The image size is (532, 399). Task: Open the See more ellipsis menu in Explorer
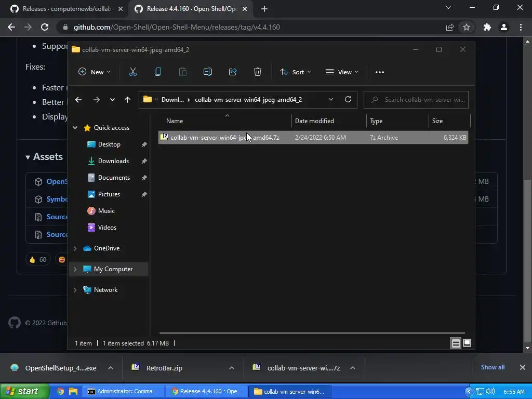point(380,72)
